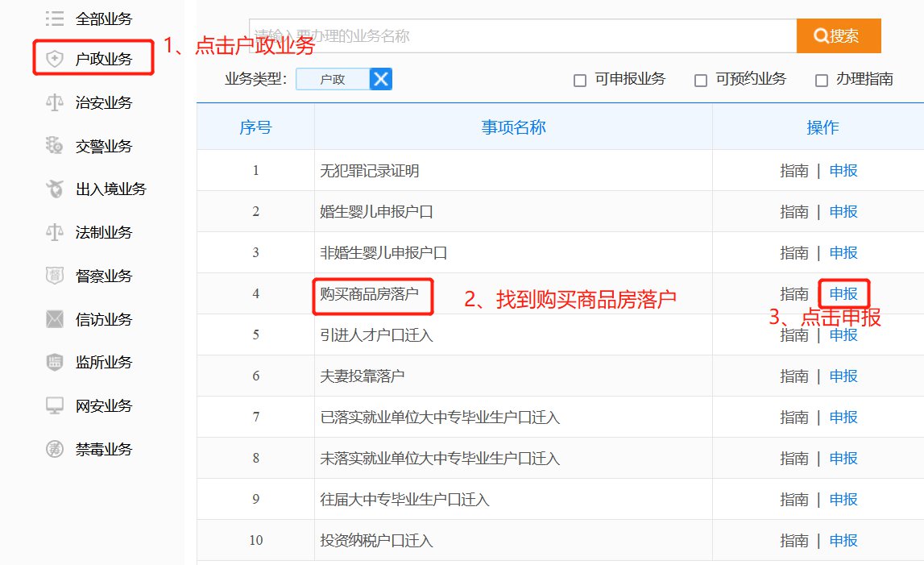Click the 购买商品房落户 item name

370,293
